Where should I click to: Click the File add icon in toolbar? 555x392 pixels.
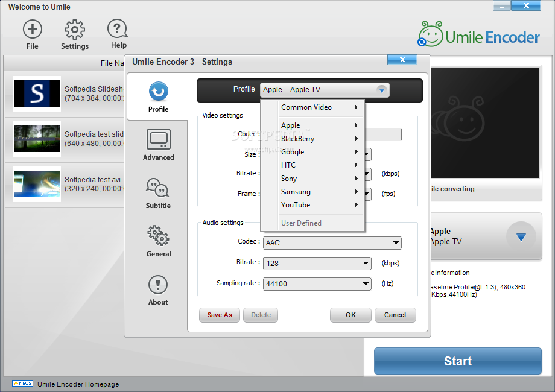pyautogui.click(x=32, y=30)
